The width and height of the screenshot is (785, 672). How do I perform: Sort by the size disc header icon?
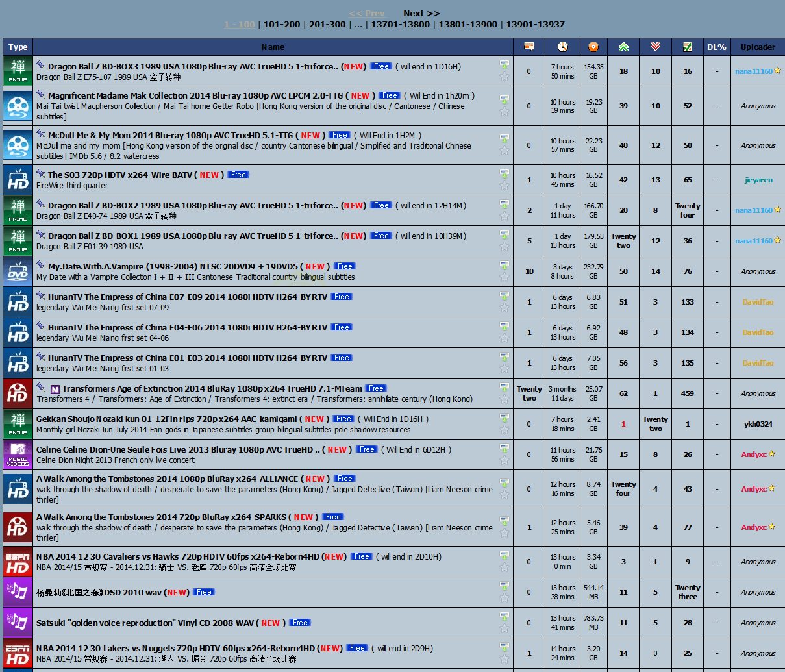(x=593, y=47)
